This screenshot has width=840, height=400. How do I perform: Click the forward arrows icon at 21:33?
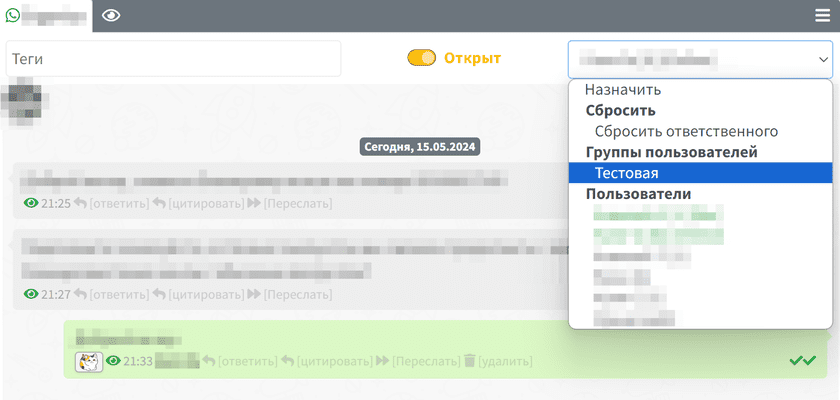[x=382, y=361]
